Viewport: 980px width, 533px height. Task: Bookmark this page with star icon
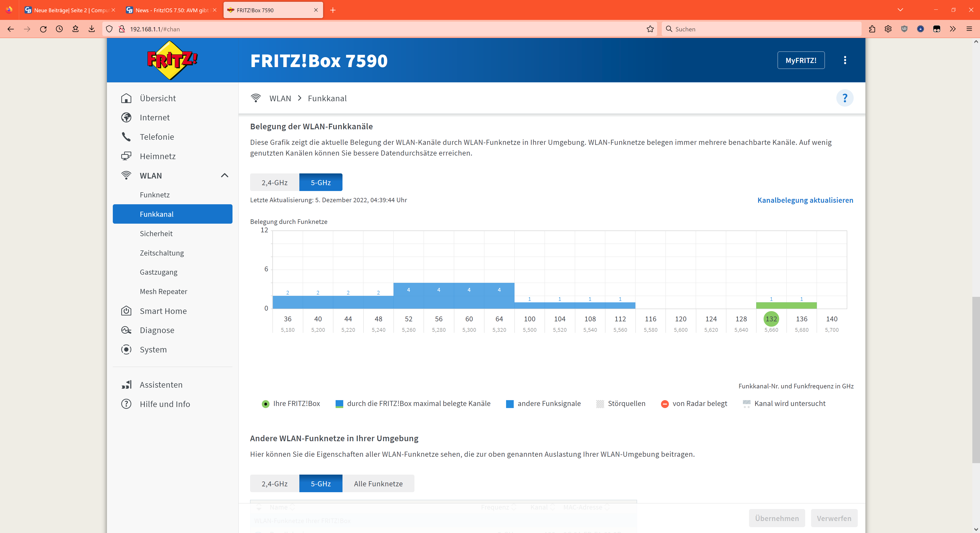[650, 29]
